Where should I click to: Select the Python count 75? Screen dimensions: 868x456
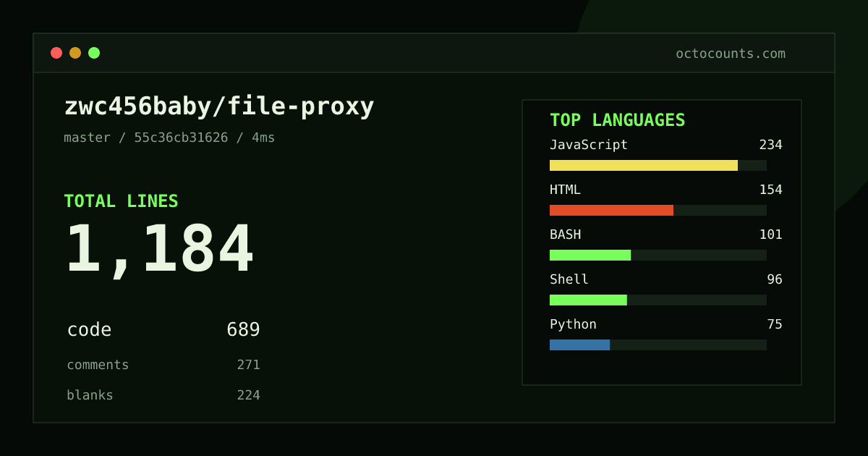click(x=775, y=324)
